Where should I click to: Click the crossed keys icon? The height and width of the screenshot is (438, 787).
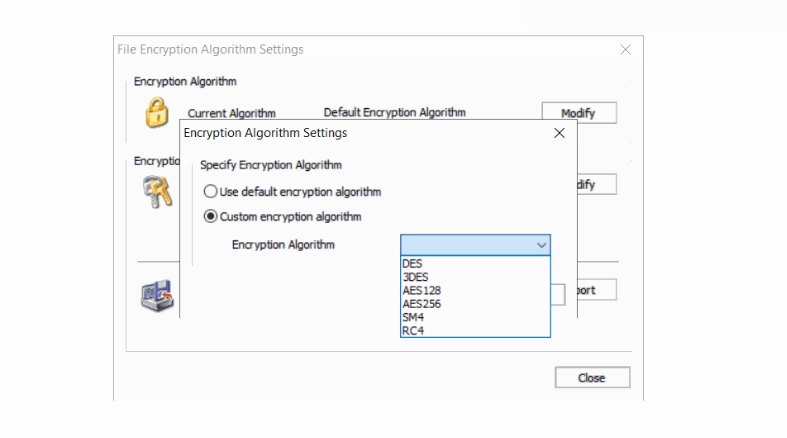pos(158,192)
